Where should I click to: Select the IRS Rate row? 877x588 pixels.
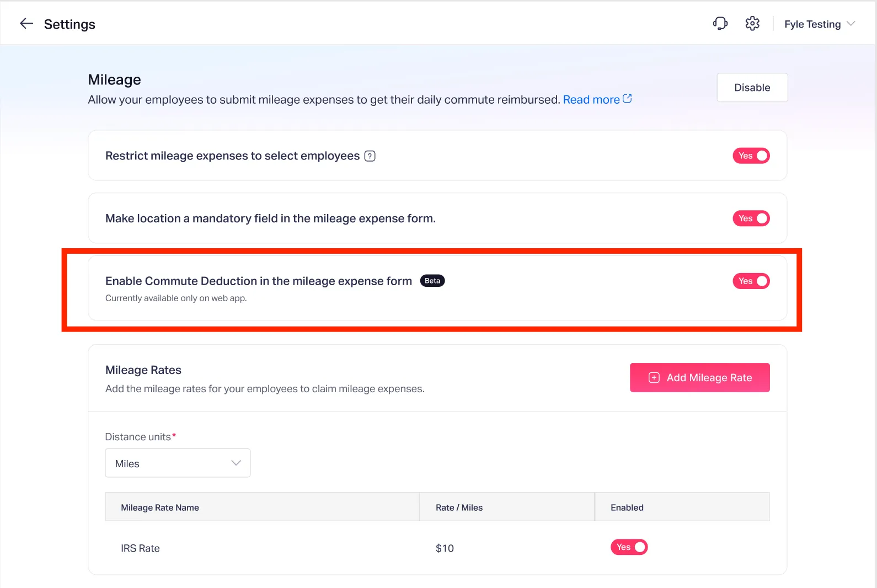[141, 548]
